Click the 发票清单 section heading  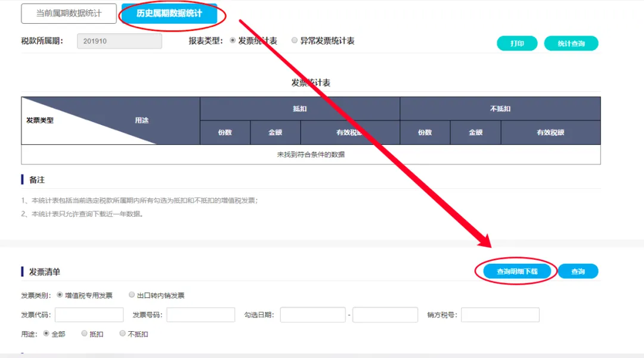(45, 272)
